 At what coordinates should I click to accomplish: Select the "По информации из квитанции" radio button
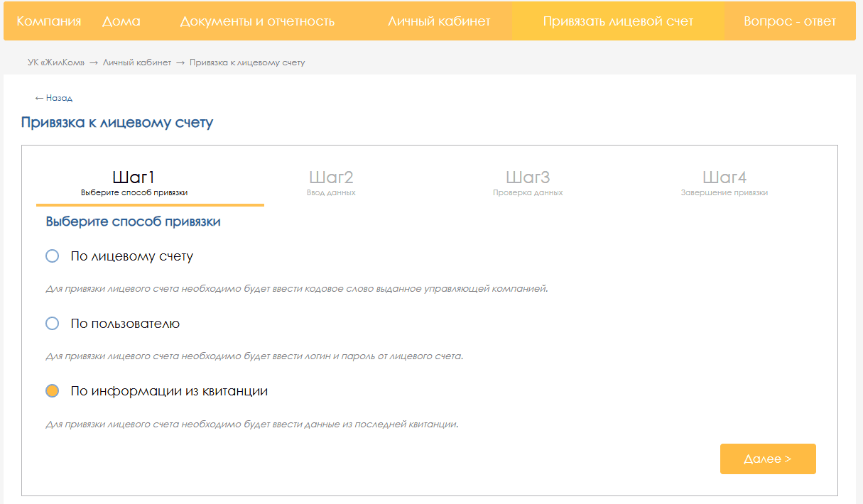pos(52,390)
